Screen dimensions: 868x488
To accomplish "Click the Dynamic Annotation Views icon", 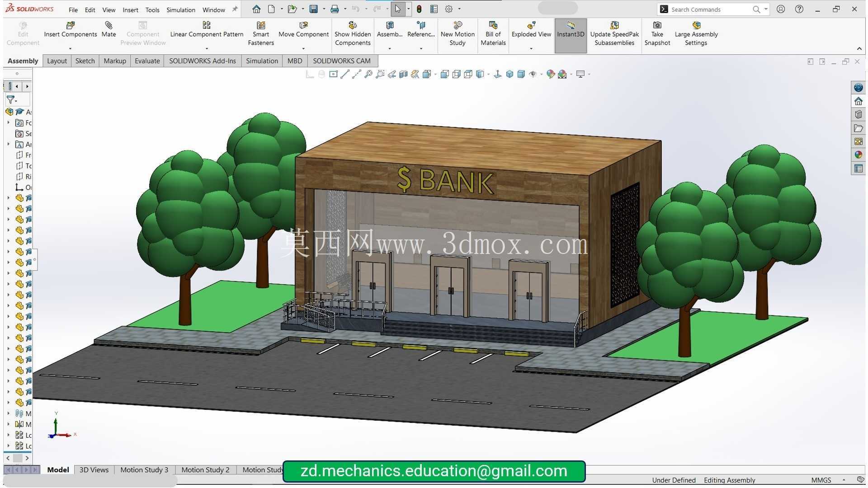I will pyautogui.click(x=415, y=74).
